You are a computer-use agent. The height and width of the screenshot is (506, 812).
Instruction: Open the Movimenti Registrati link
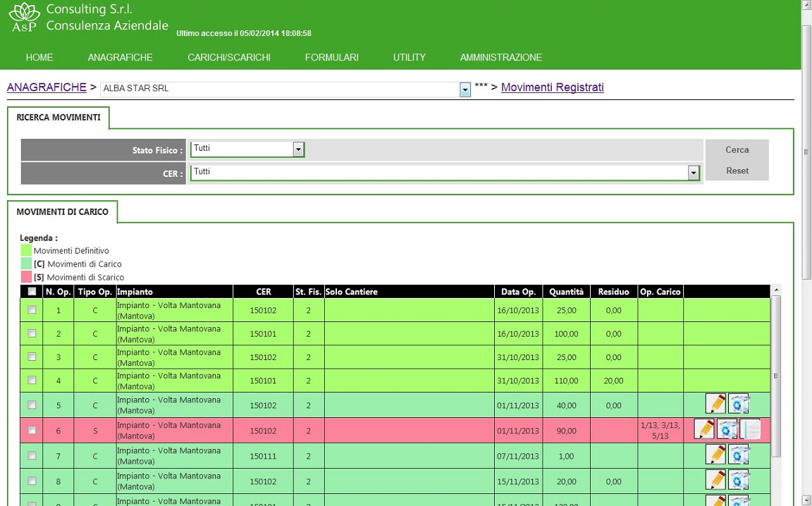[x=553, y=87]
